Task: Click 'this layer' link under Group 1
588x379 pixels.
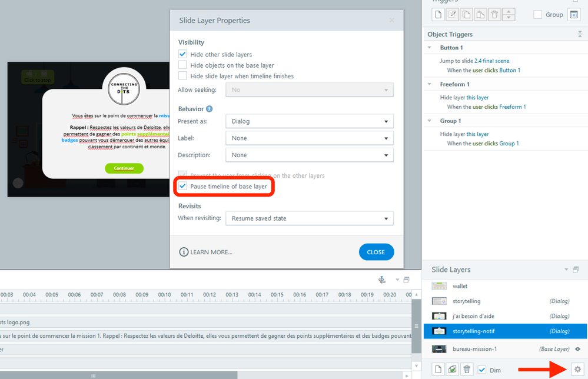Action: pyautogui.click(x=477, y=134)
